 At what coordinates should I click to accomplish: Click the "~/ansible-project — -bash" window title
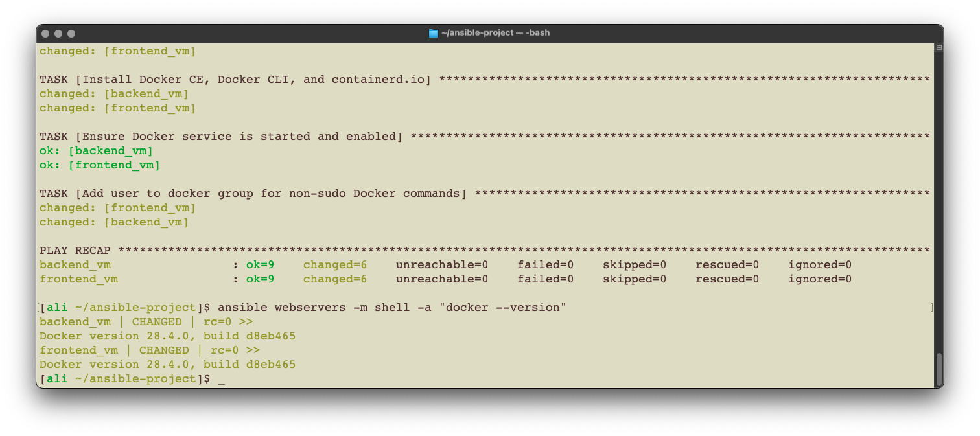coord(495,33)
